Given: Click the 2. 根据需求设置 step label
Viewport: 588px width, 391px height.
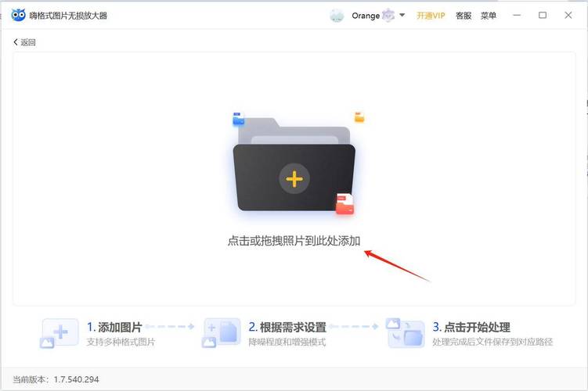Looking at the screenshot, I should (x=287, y=328).
